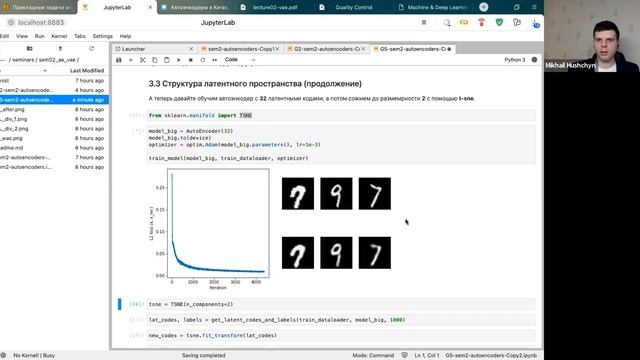Open the Run menu
This screenshot has height=360, width=640.
pyautogui.click(x=39, y=36)
